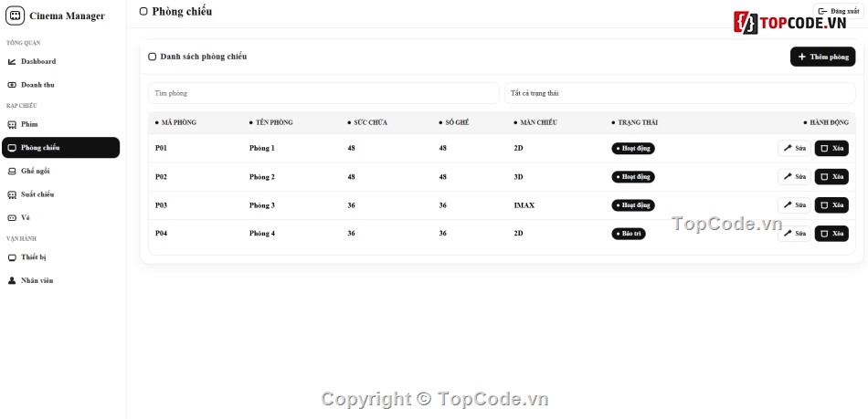Click room name Phòng 3

pyautogui.click(x=262, y=205)
